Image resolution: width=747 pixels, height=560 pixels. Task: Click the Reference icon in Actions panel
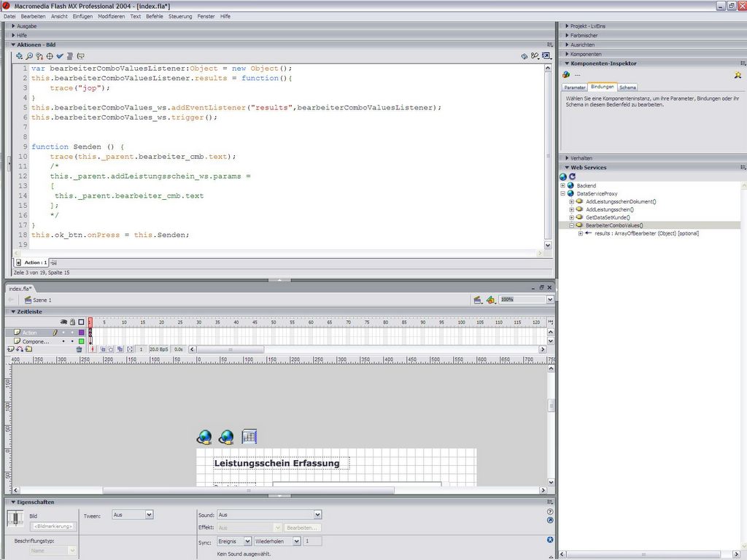524,56
